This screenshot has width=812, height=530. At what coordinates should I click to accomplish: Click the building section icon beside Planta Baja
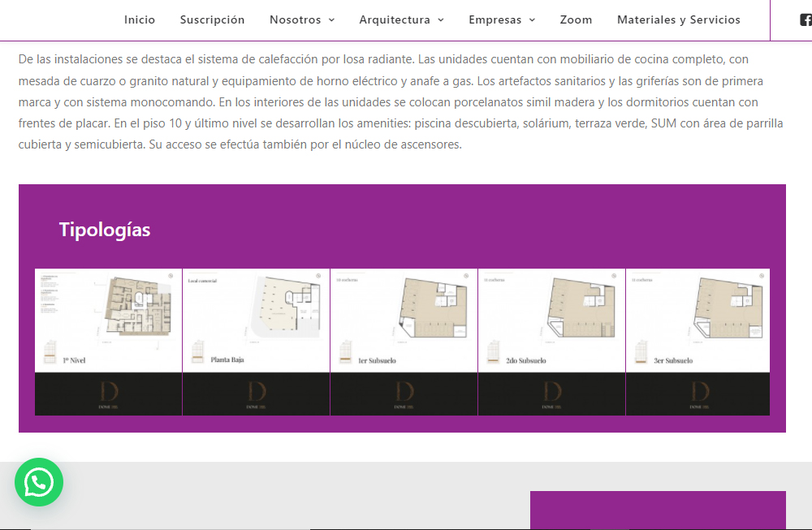click(x=197, y=352)
